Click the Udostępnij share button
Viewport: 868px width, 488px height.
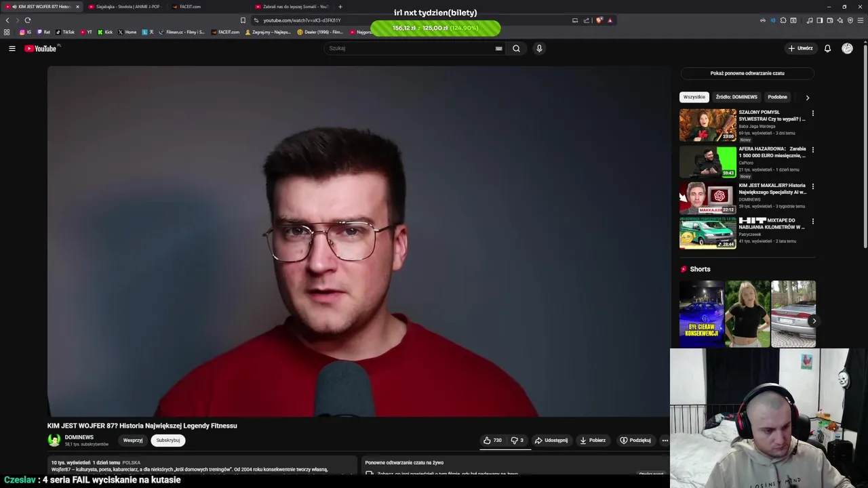pos(551,440)
